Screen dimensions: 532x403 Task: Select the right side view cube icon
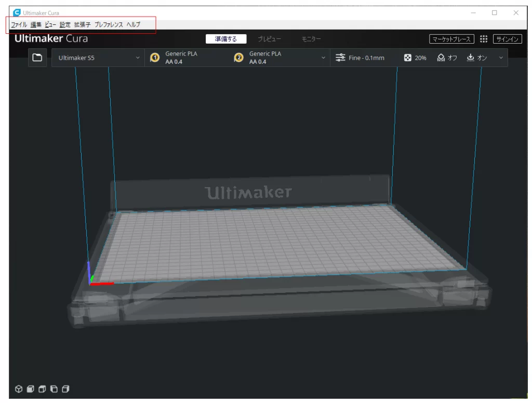coord(65,389)
